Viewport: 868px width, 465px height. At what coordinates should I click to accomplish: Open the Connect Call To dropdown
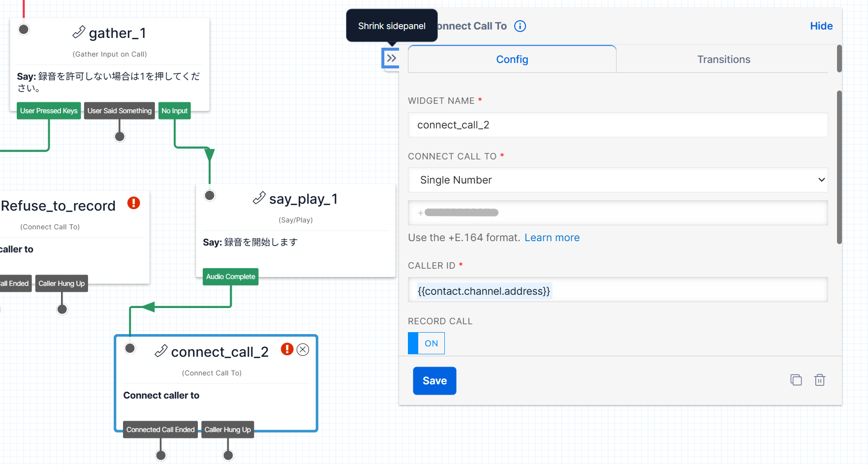coord(618,180)
